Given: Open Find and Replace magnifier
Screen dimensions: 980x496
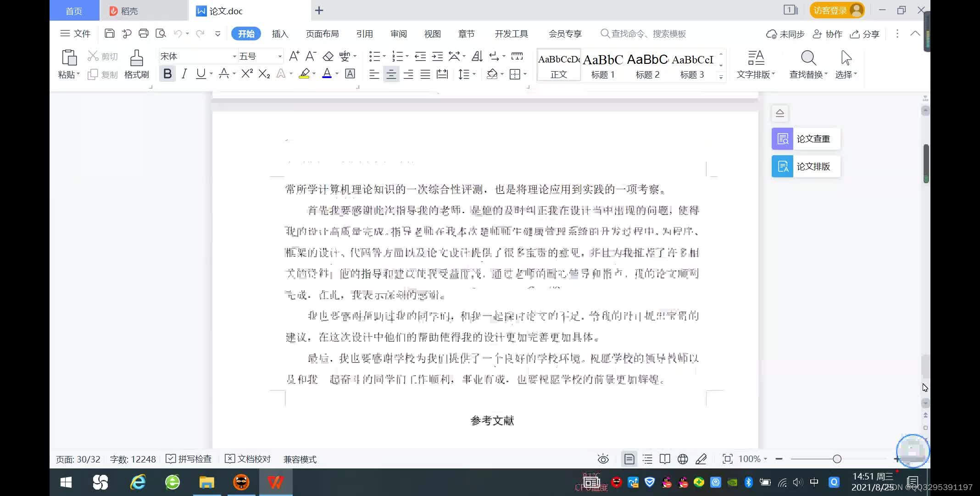Looking at the screenshot, I should tap(808, 58).
